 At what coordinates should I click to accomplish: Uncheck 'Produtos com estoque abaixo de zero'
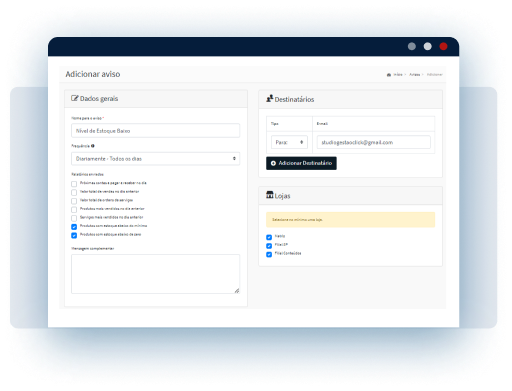point(74,236)
